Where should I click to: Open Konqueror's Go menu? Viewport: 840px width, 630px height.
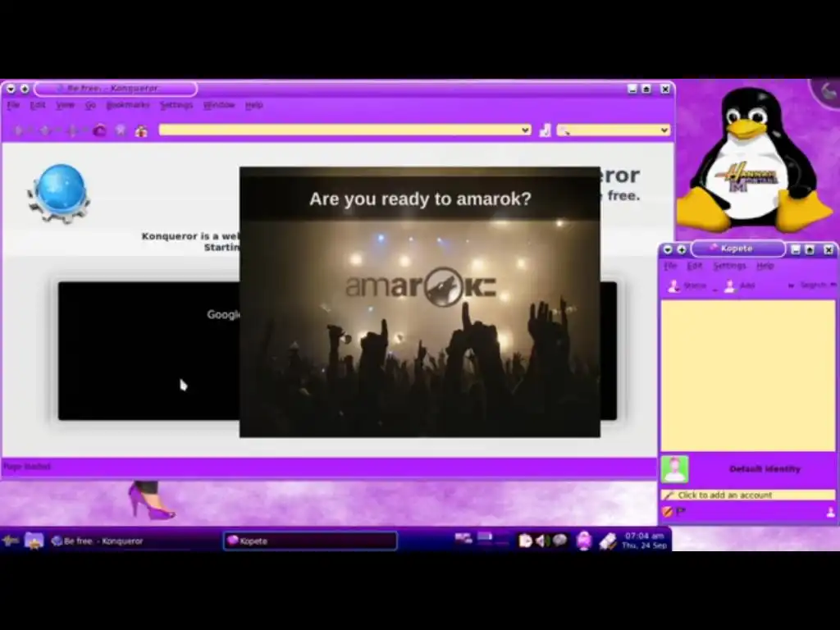tap(90, 105)
